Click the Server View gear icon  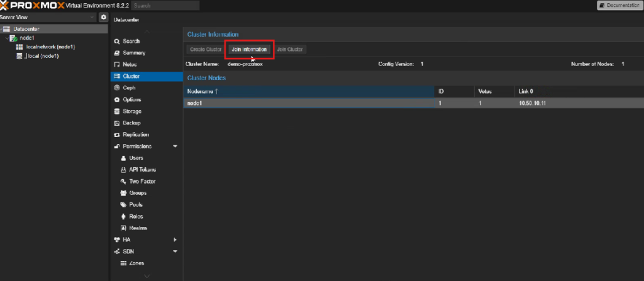[x=104, y=17]
